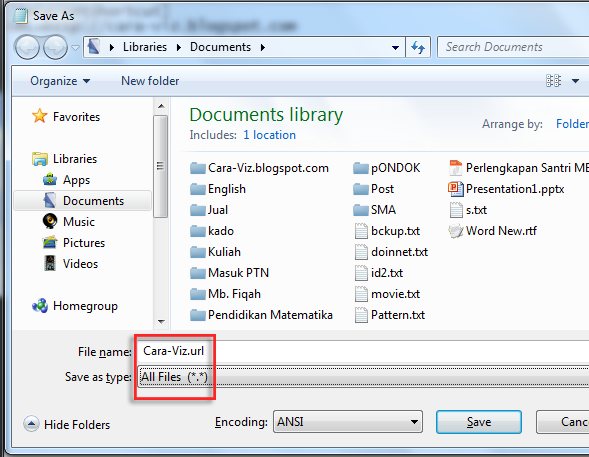
Task: Click Libraries in the address breadcrumb
Action: pyautogui.click(x=145, y=47)
